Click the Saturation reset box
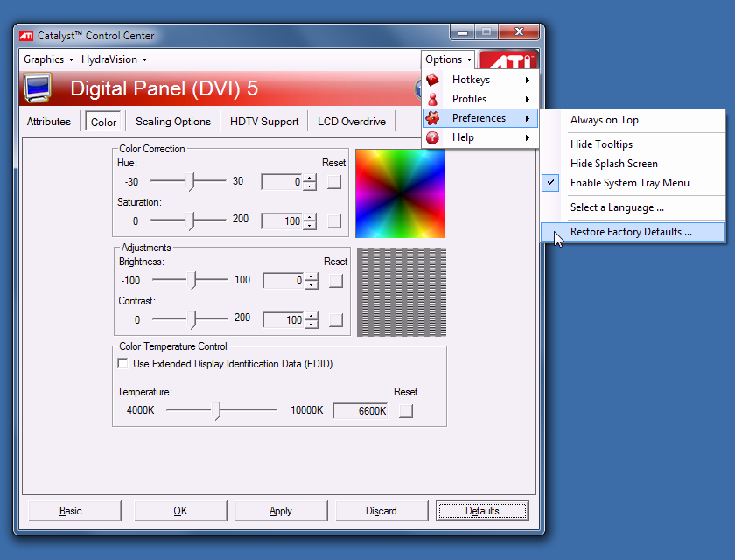The image size is (735, 560). [334, 220]
